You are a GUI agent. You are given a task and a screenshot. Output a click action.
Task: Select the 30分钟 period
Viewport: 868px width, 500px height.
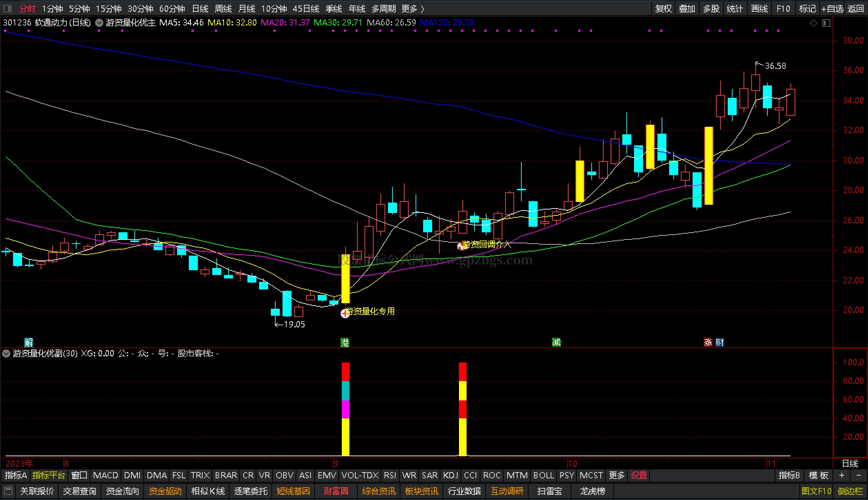140,9
